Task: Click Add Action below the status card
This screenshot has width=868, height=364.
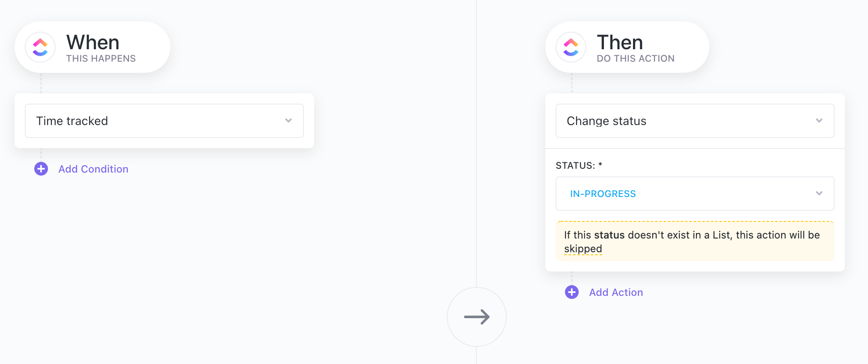Action: click(615, 292)
